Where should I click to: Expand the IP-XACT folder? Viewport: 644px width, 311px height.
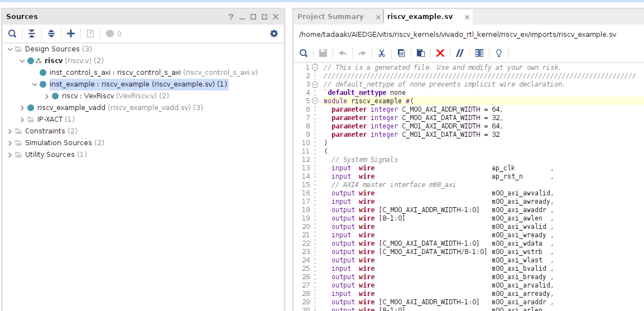pos(22,119)
